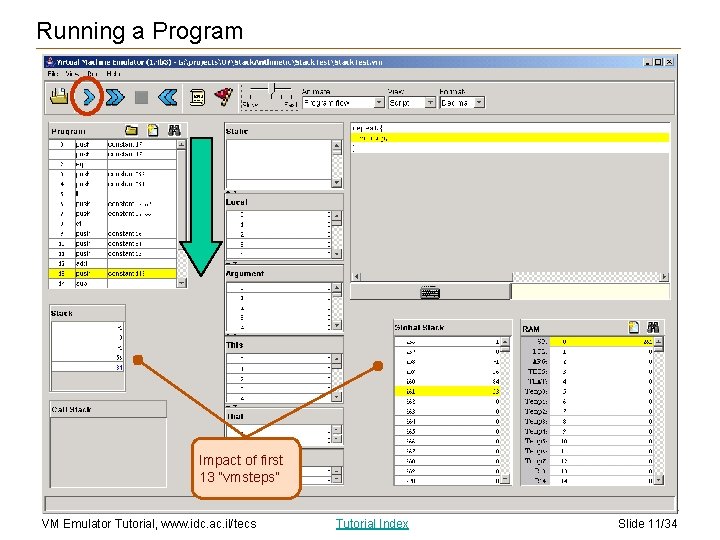Click the This panel scroll up arrow
The width and height of the screenshot is (720, 540).
[337, 359]
